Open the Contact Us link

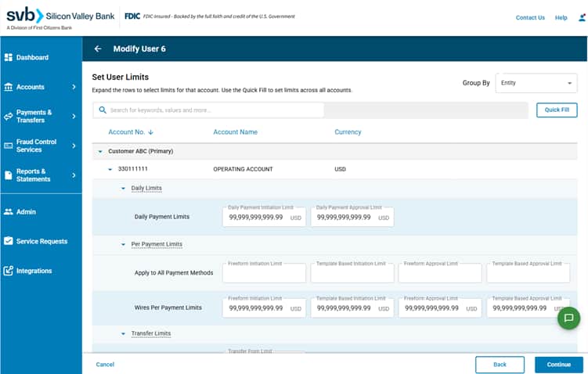[530, 18]
